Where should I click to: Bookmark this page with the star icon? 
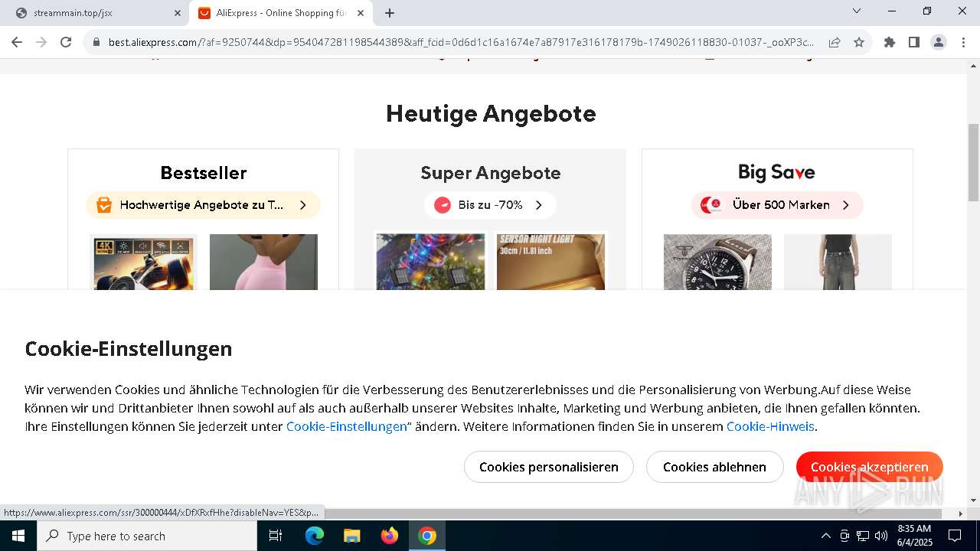tap(859, 43)
